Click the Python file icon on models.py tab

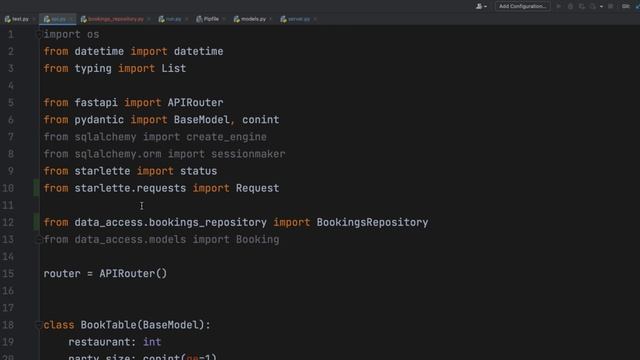click(x=237, y=19)
